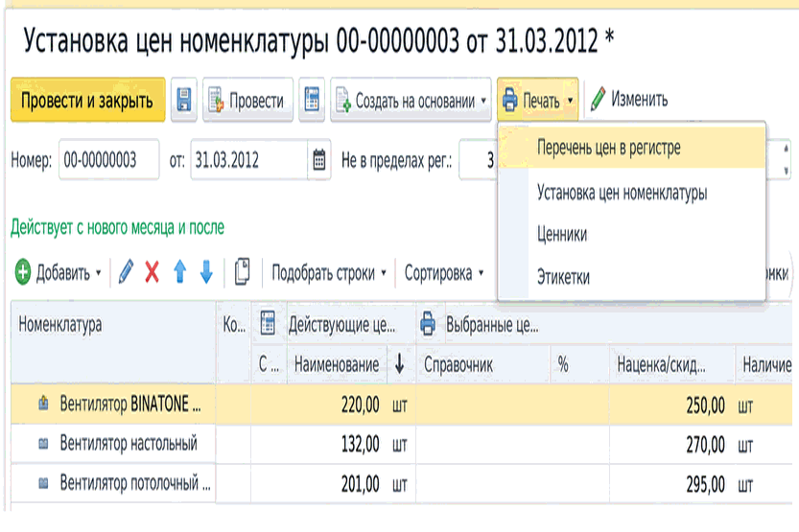Click the Наличие column header

764,364
